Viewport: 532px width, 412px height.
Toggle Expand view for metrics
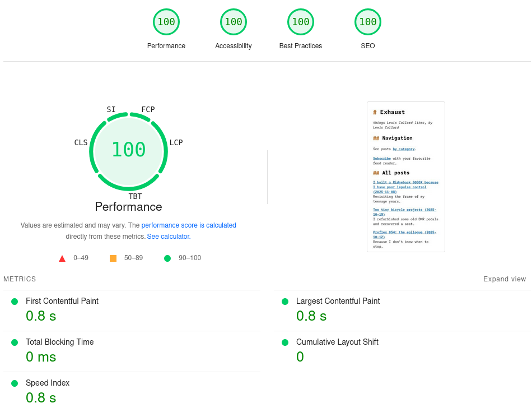[x=505, y=279]
